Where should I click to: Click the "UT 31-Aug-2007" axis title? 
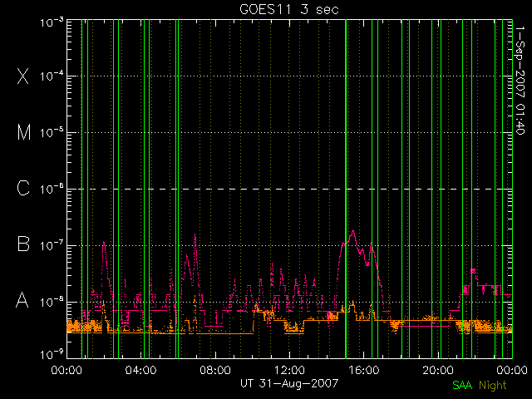289,383
